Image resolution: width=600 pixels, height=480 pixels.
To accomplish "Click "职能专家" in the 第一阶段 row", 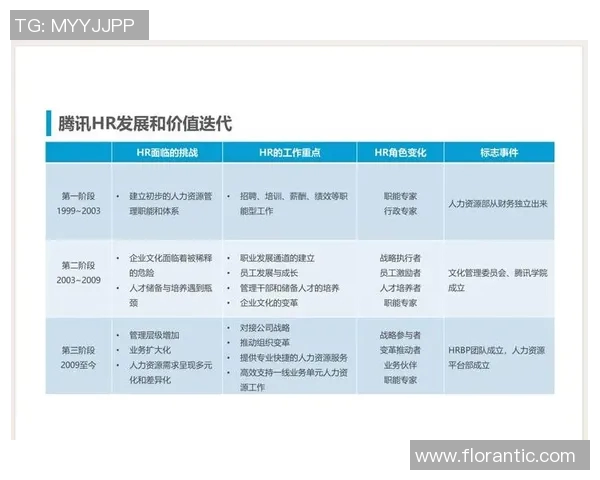I will tap(400, 196).
